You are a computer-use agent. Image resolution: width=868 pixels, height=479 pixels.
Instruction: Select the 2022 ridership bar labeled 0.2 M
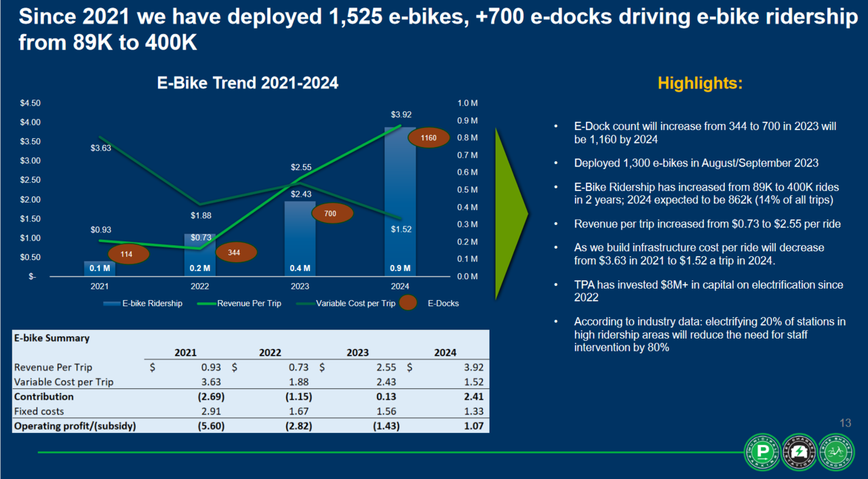(x=199, y=255)
